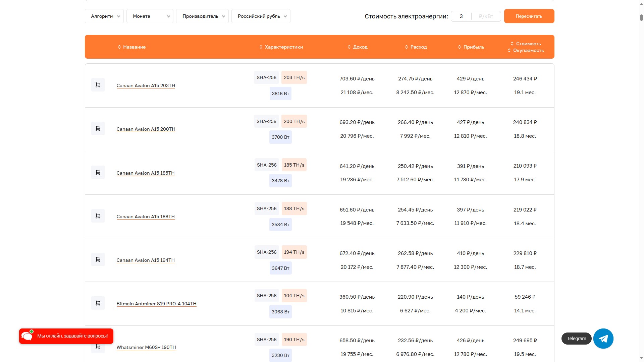The width and height of the screenshot is (644, 362).
Task: Open the round Telegram chat icon
Action: (x=603, y=339)
